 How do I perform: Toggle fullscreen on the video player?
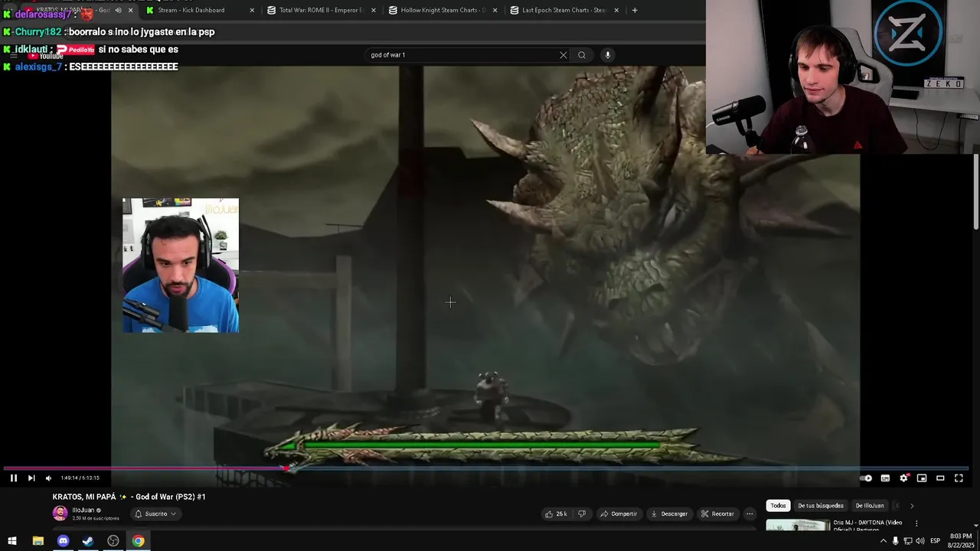pyautogui.click(x=959, y=478)
